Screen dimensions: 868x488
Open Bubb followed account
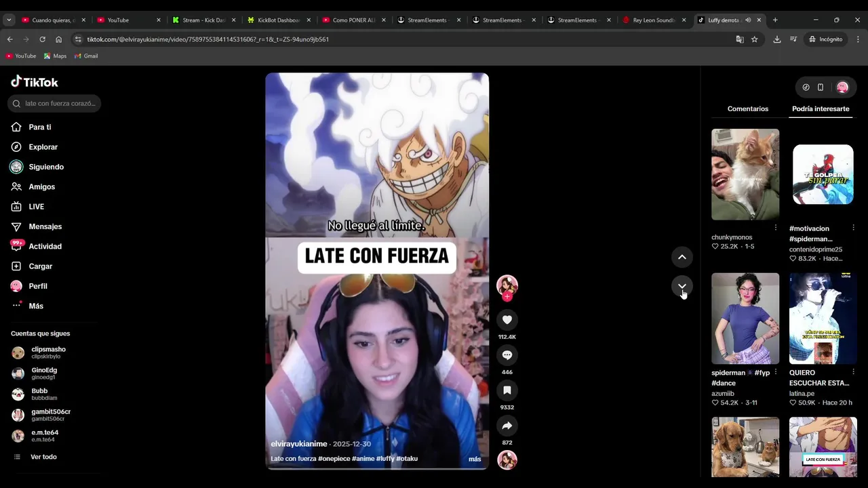41,394
